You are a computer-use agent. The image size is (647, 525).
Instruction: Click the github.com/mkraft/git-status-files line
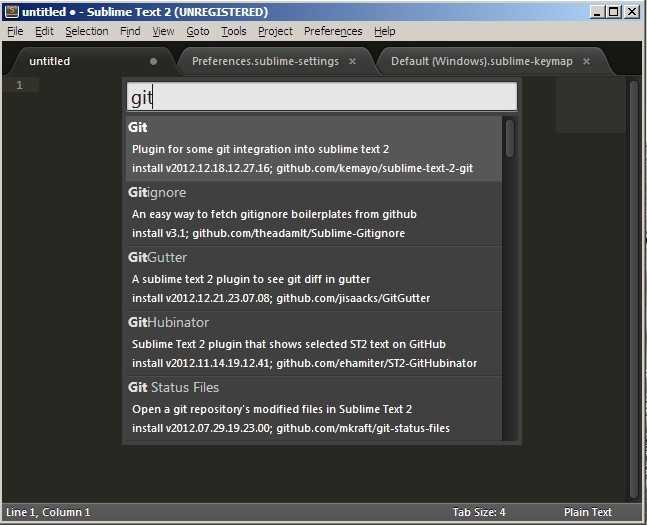(x=291, y=428)
